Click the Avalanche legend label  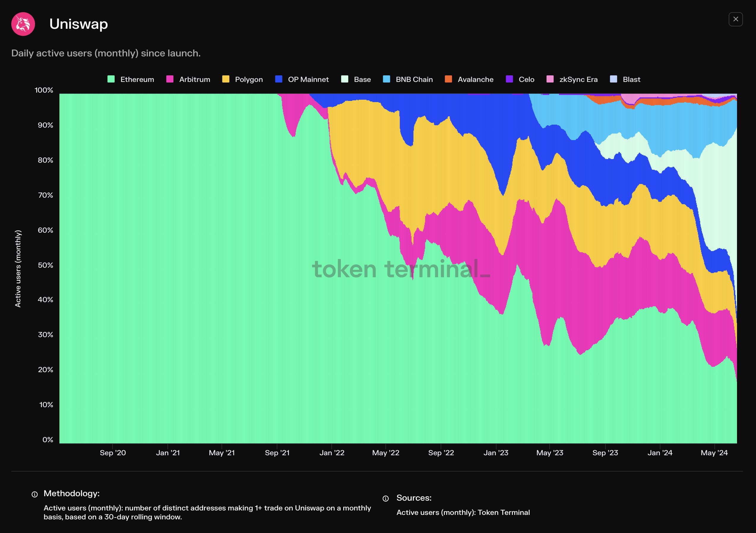pos(475,80)
